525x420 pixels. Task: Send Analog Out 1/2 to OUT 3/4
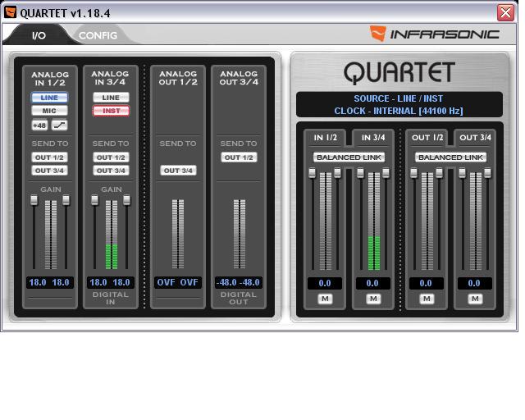178,171
